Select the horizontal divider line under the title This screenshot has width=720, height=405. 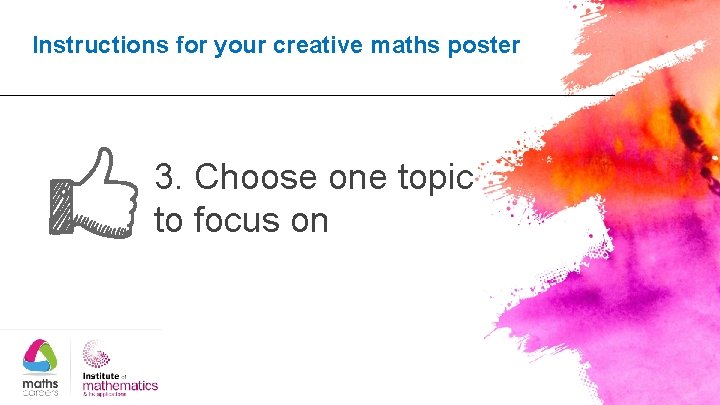pos(307,96)
